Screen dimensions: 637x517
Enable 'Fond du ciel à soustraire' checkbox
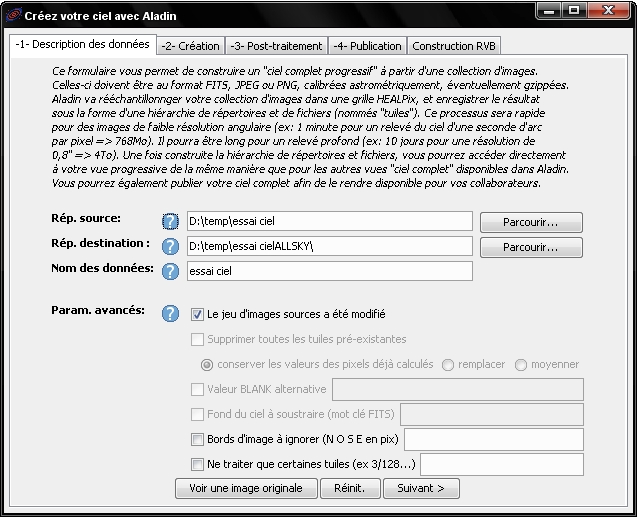pos(197,415)
